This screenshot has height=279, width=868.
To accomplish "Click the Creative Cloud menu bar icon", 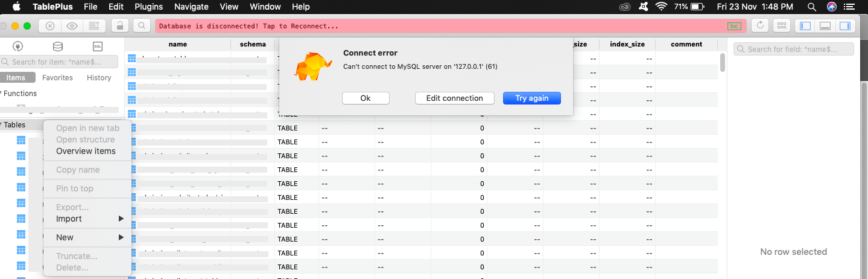I will pyautogui.click(x=625, y=7).
